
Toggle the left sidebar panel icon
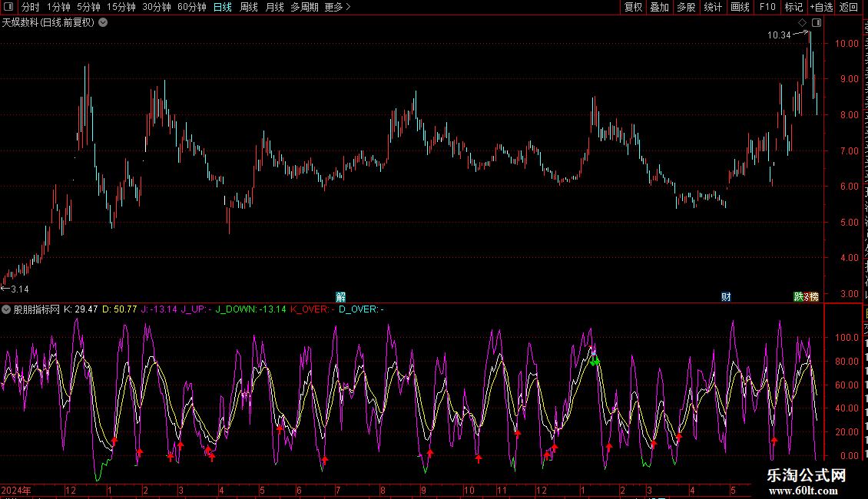click(x=8, y=7)
